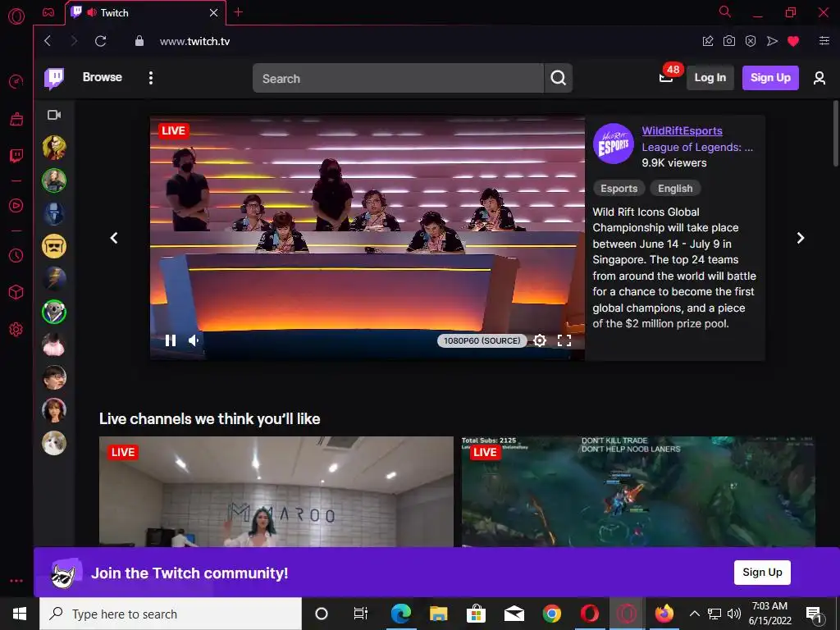Open the cat avatar channel
This screenshot has width=840, height=630.
[54, 443]
